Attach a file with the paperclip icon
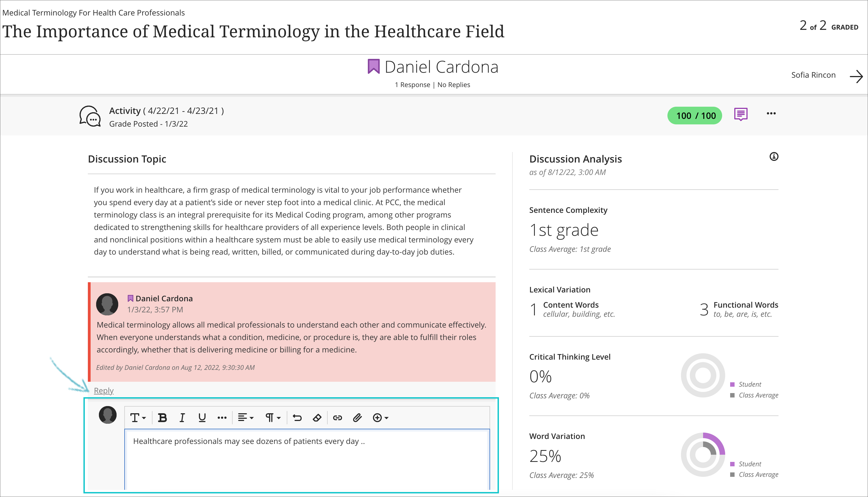Viewport: 868px width, 497px height. (357, 417)
